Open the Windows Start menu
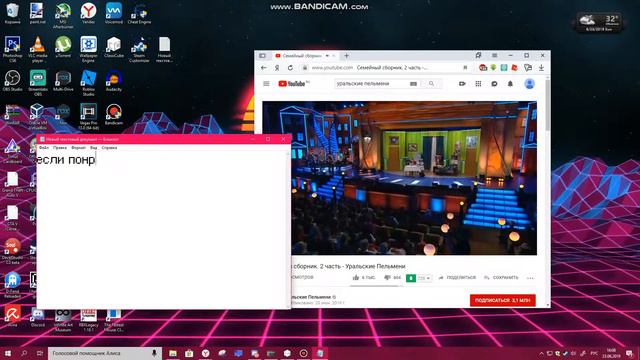The height and width of the screenshot is (360, 640). [7, 353]
